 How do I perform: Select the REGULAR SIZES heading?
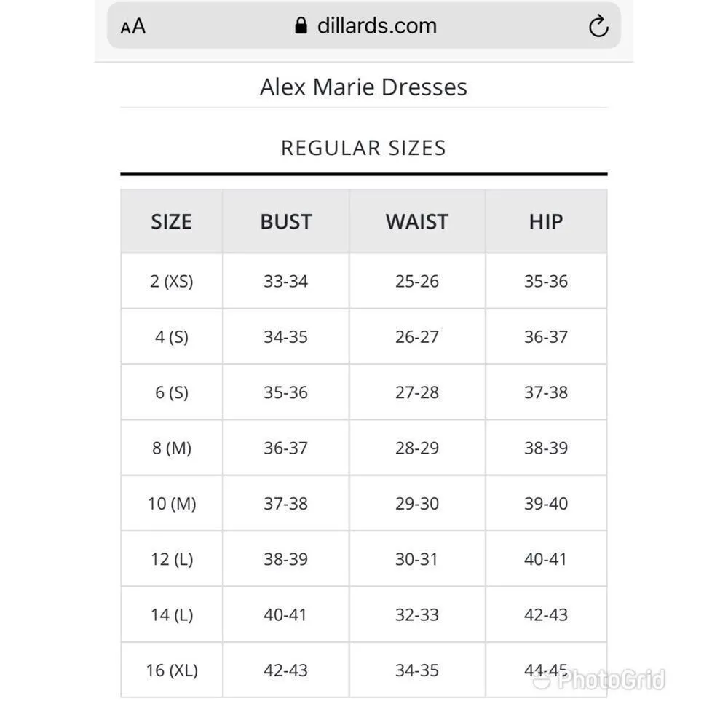(363, 148)
